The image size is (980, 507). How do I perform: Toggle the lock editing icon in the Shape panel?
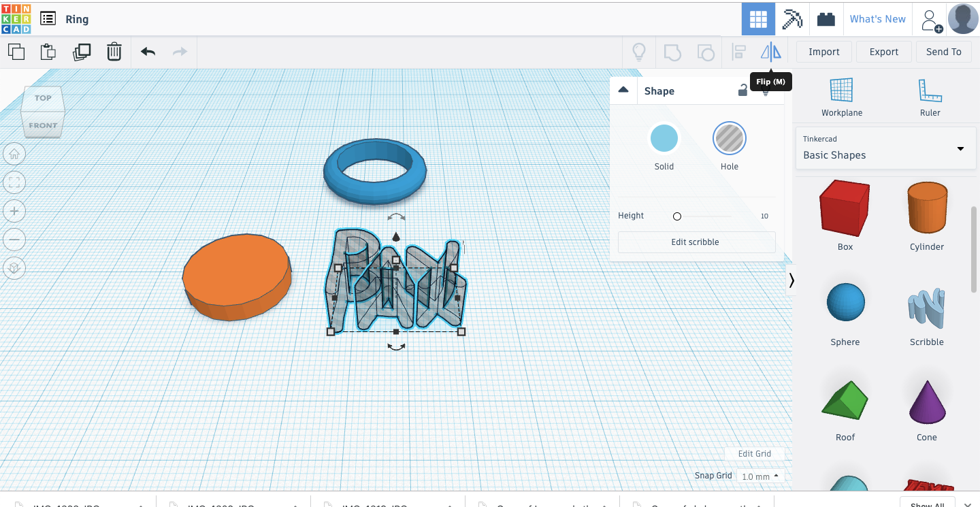click(x=742, y=90)
